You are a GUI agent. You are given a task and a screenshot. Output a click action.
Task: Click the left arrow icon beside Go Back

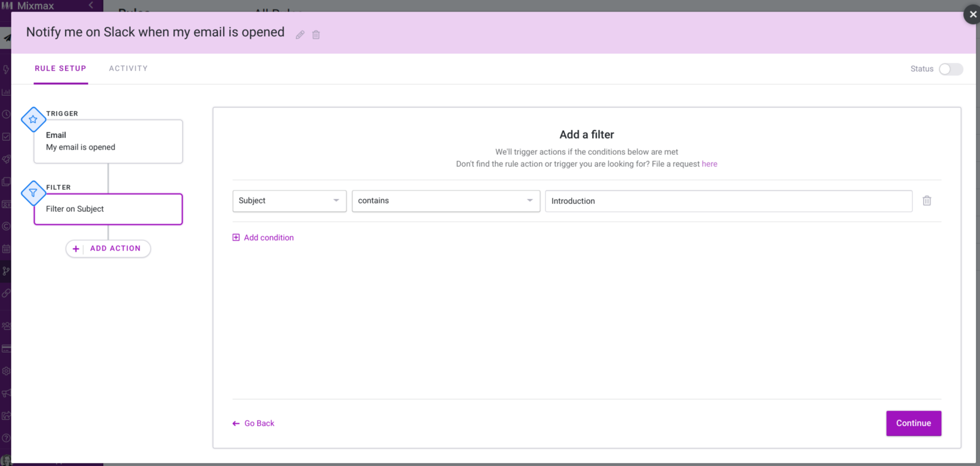pos(236,424)
